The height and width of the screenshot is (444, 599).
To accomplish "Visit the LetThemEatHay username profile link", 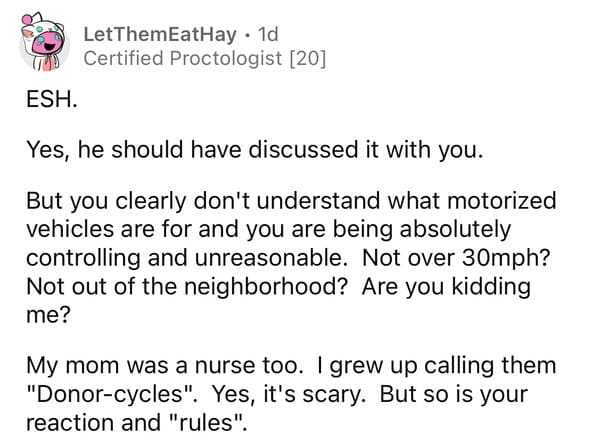I will [160, 34].
